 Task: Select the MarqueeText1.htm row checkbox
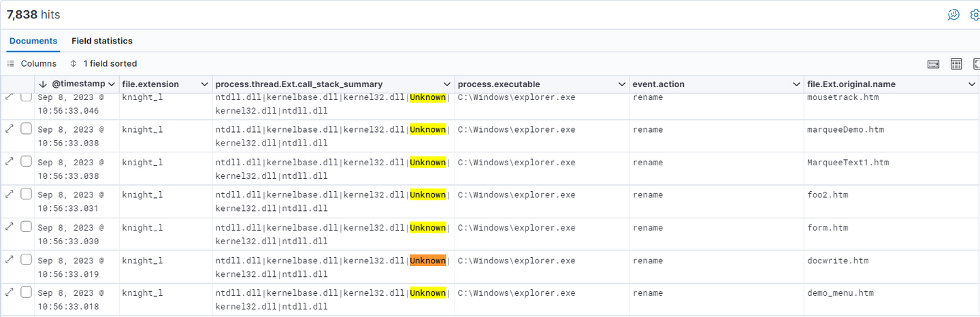coord(26,161)
